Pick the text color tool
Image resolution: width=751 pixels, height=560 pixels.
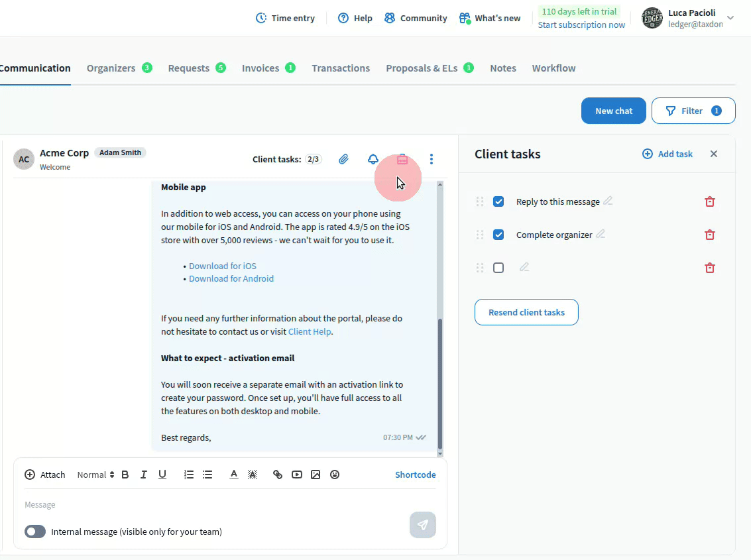point(233,475)
